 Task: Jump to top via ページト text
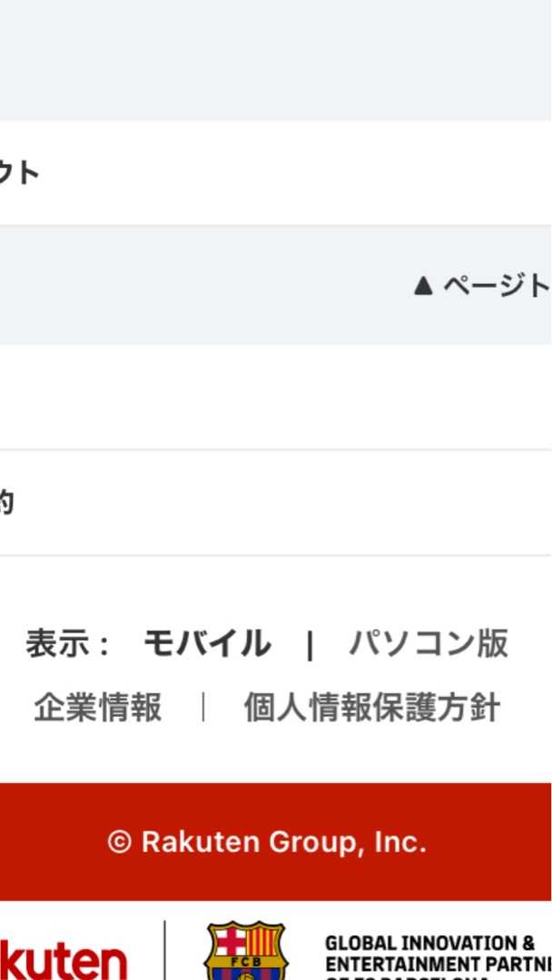point(497,286)
